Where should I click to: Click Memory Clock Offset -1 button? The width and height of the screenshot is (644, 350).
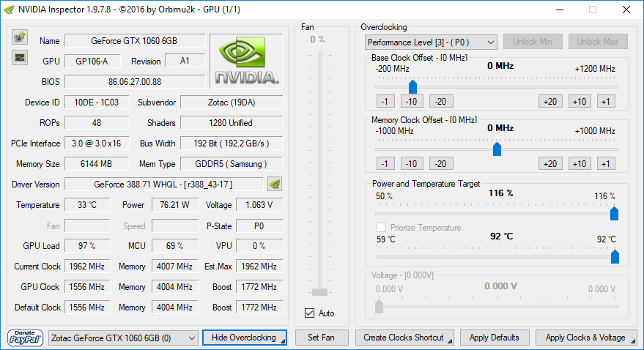pyautogui.click(x=385, y=164)
